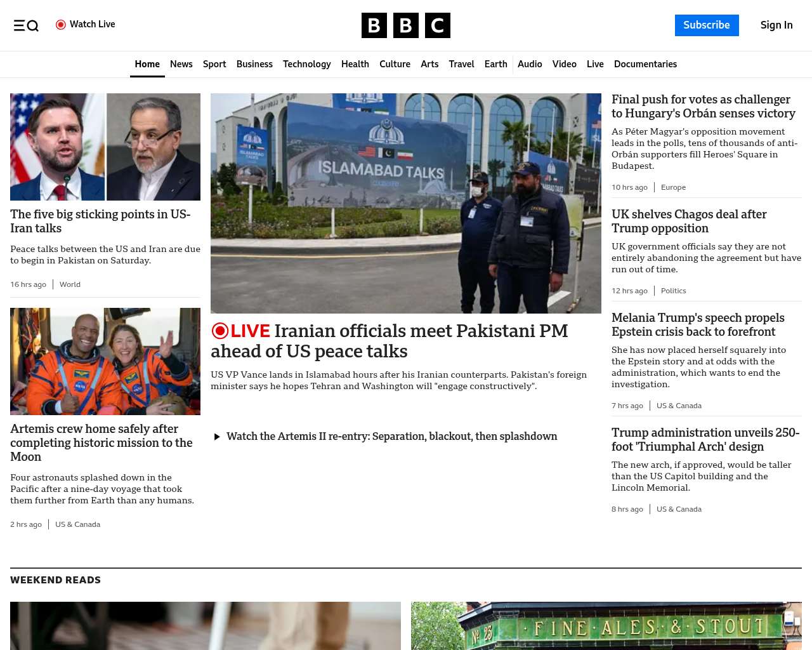This screenshot has width=812, height=650.
Task: Open the Vance and Iranian official thumbnail
Action: [x=105, y=147]
